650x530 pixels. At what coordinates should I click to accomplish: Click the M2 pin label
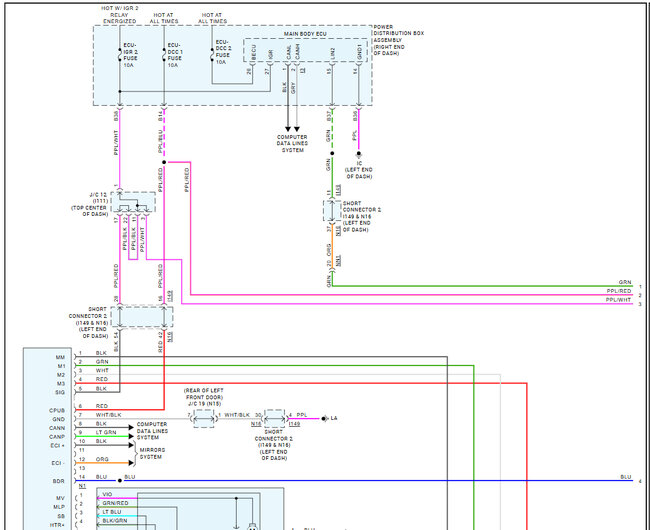pyautogui.click(x=61, y=375)
